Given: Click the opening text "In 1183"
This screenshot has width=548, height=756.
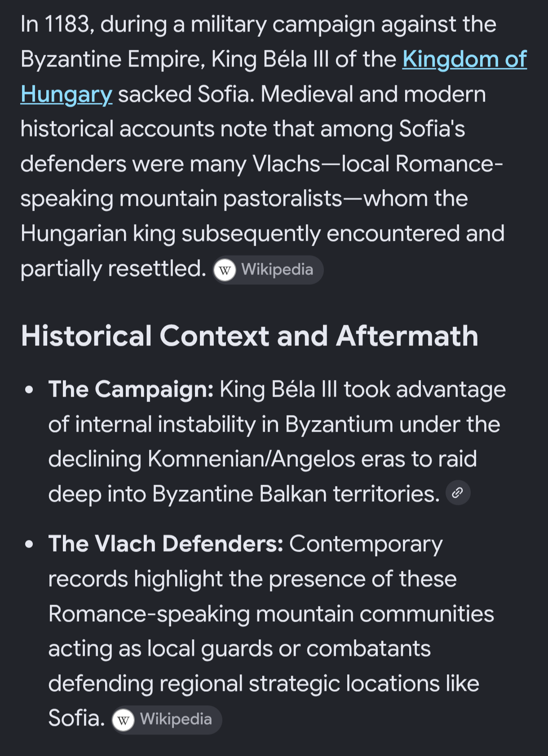Looking at the screenshot, I should coord(57,24).
